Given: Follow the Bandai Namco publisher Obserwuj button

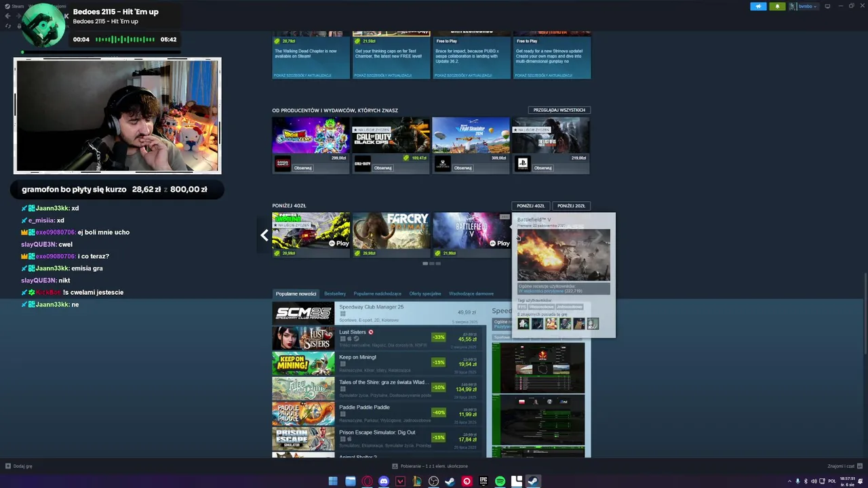Looking at the screenshot, I should point(303,168).
